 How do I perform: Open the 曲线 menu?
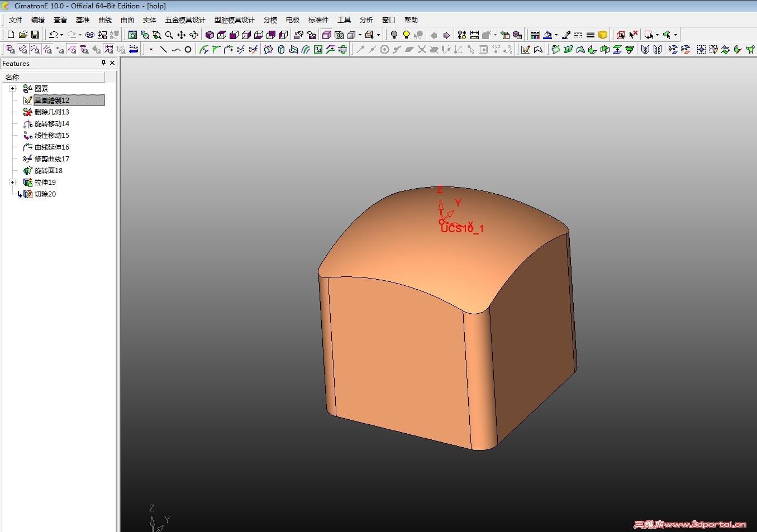pyautogui.click(x=105, y=20)
